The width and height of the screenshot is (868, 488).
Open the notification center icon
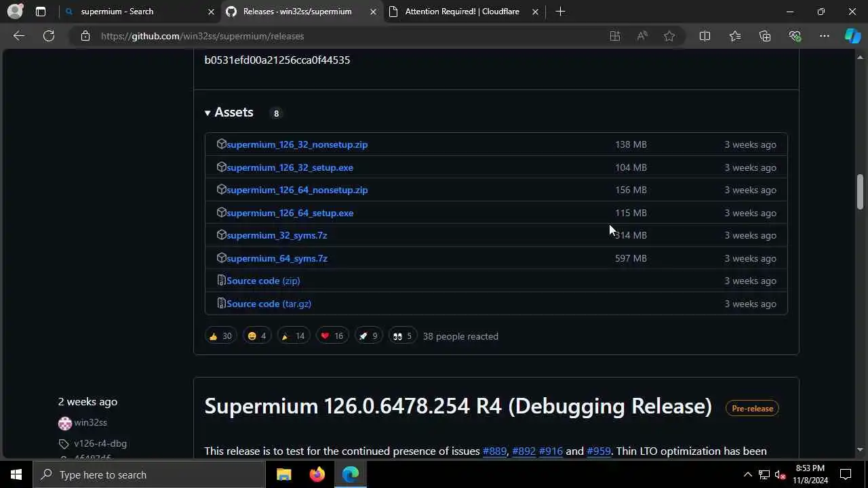[x=846, y=474]
